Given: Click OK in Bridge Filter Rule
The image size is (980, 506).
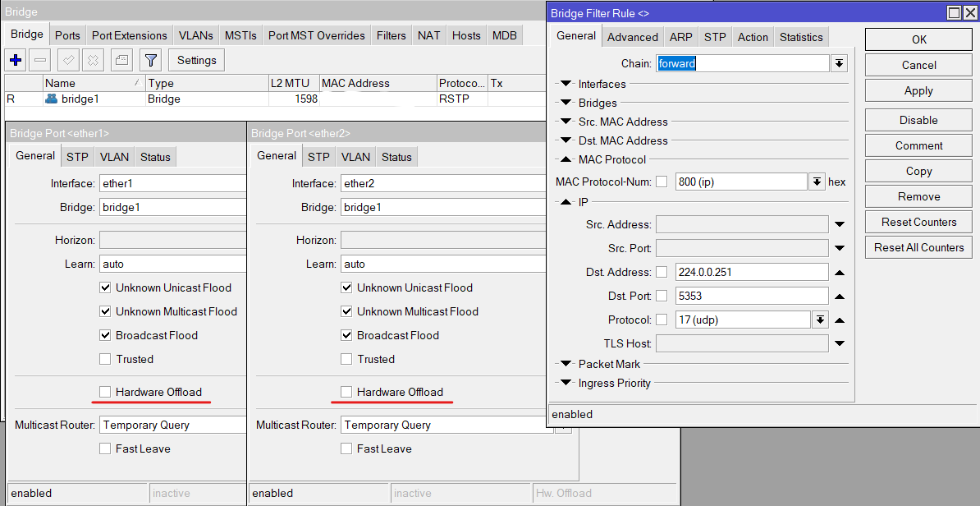Looking at the screenshot, I should pyautogui.click(x=918, y=39).
